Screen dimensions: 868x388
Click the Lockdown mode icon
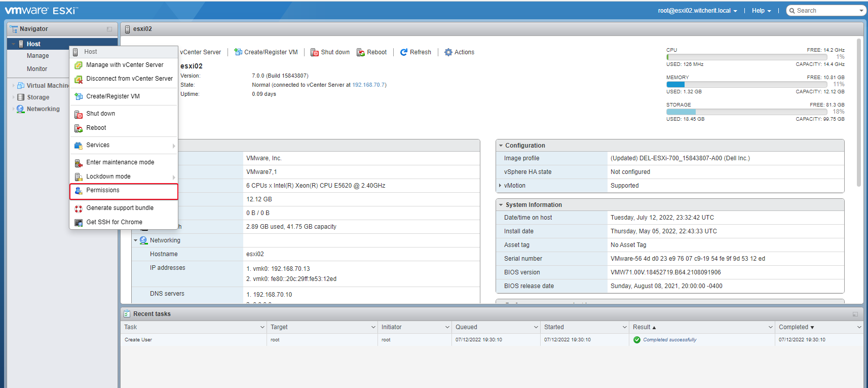tap(79, 177)
